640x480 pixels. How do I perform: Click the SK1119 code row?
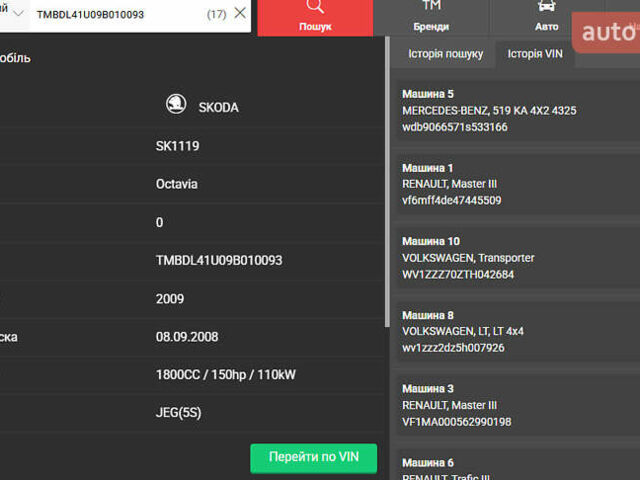(x=177, y=146)
